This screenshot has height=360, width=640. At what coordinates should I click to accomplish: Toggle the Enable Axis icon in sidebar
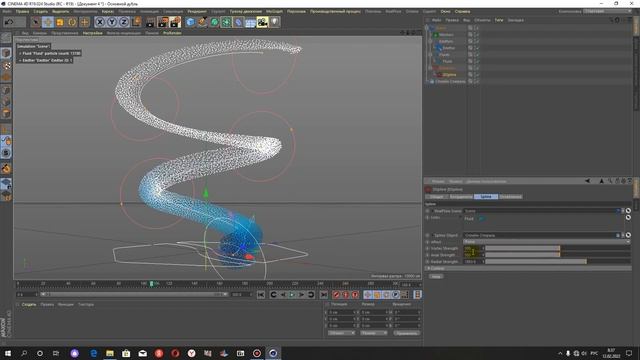(x=6, y=130)
